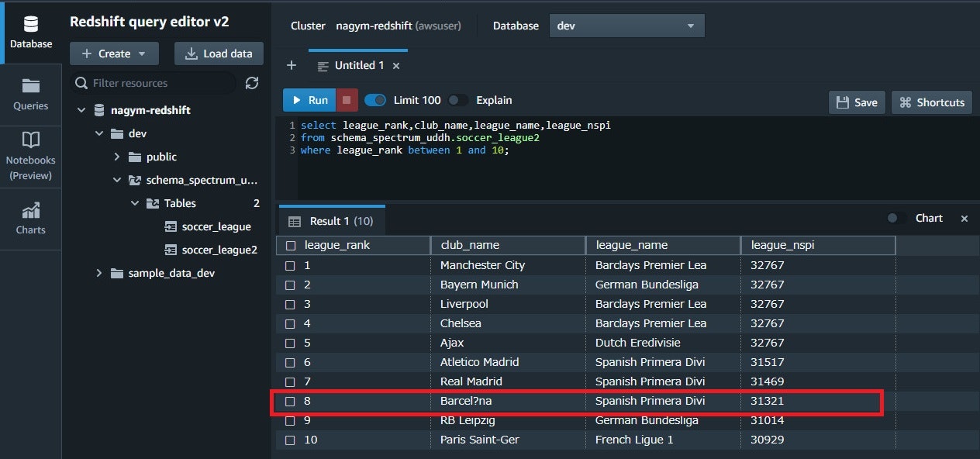Sort by league_name column header
The image size is (980, 459).
tap(663, 245)
